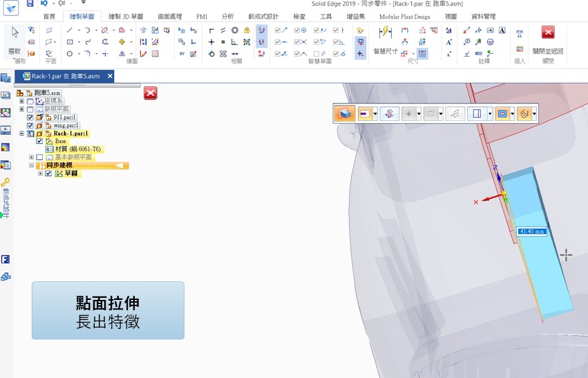Open the 繪製 3D 草圖 tab
Viewport: 588px width, 378px height.
tap(126, 17)
